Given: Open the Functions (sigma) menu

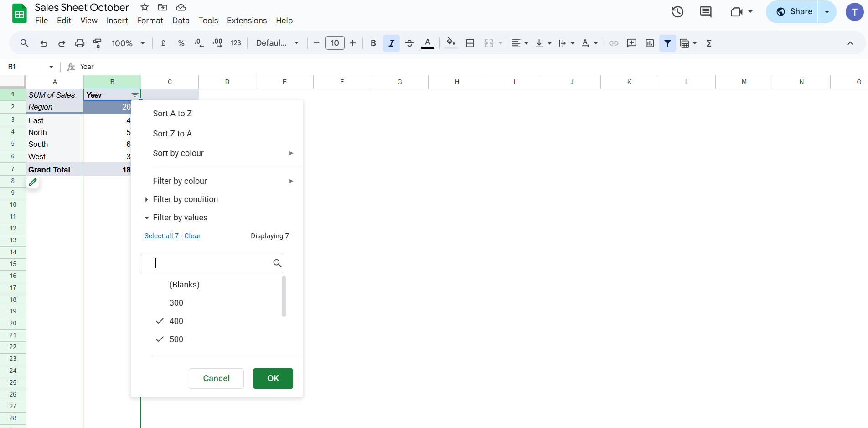Looking at the screenshot, I should (x=709, y=43).
